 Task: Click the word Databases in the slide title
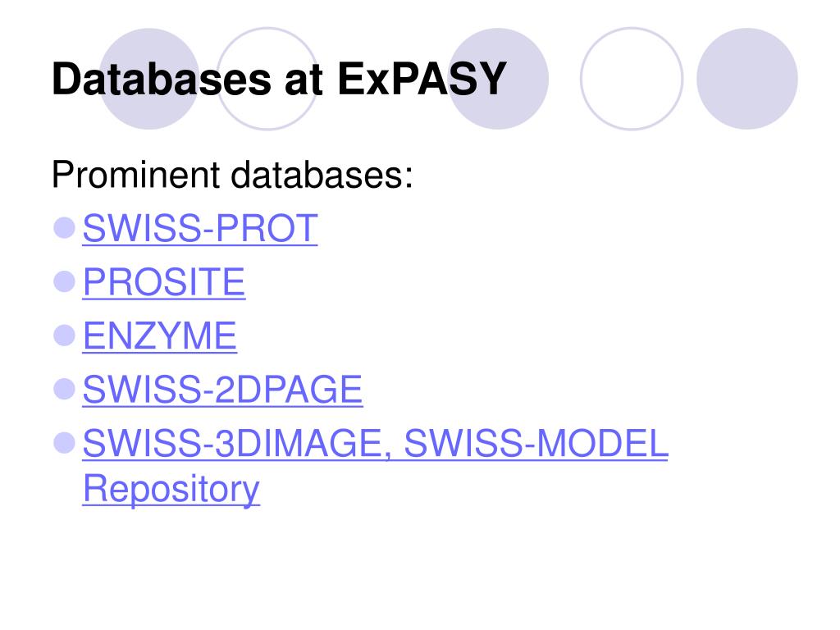tap(162, 80)
